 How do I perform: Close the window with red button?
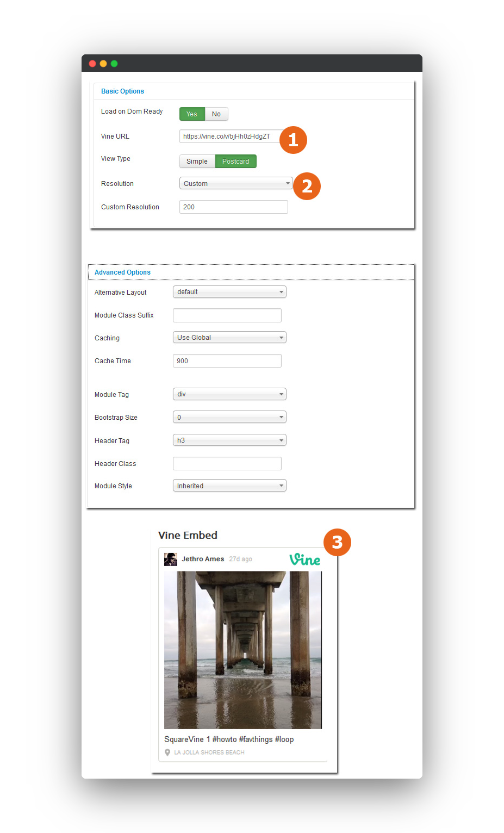click(92, 64)
